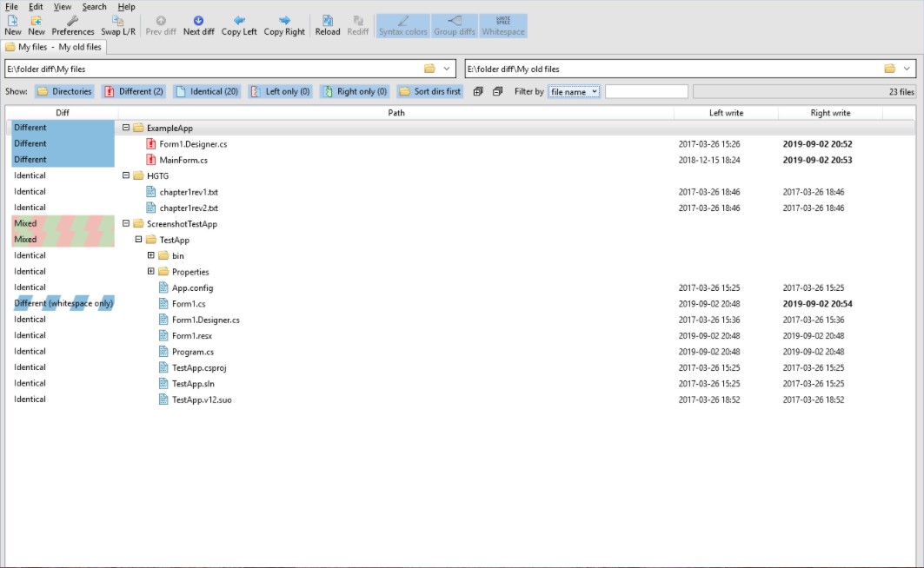Click the Program.cs file icon
The height and width of the screenshot is (568, 924).
coord(163,352)
